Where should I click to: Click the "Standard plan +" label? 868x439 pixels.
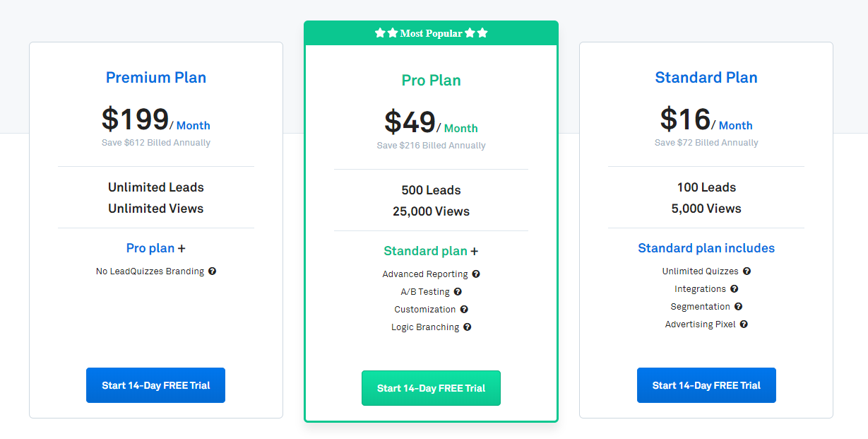(431, 251)
